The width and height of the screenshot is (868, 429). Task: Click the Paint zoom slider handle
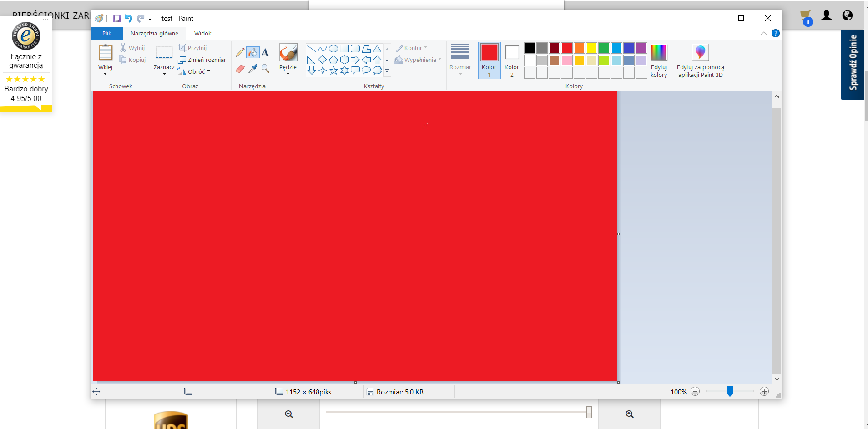(x=730, y=392)
